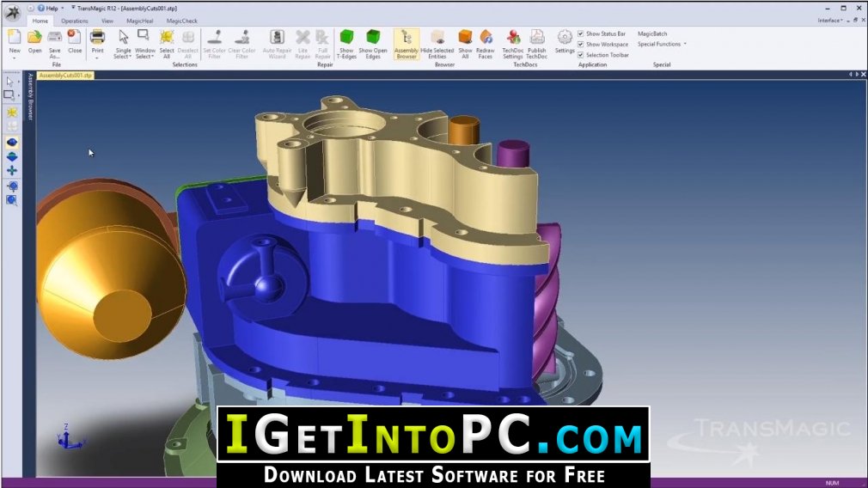
Task: Click the New file icon
Action: (15, 38)
